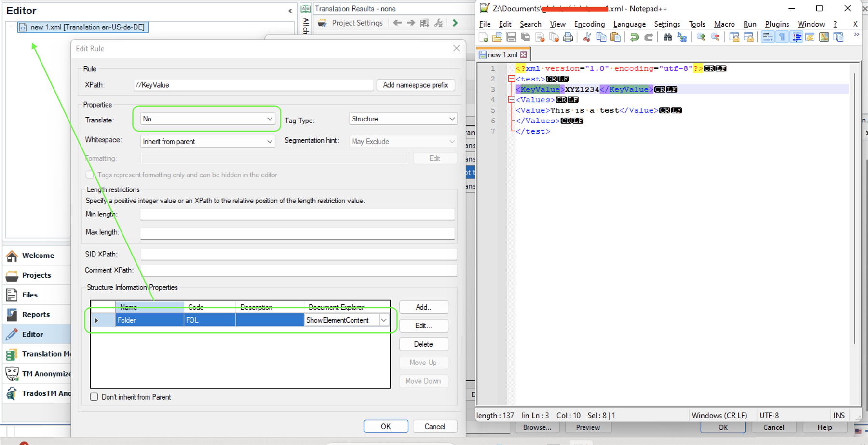Open the Welcome view in Trados sidebar
The image size is (868, 445).
[x=38, y=256]
